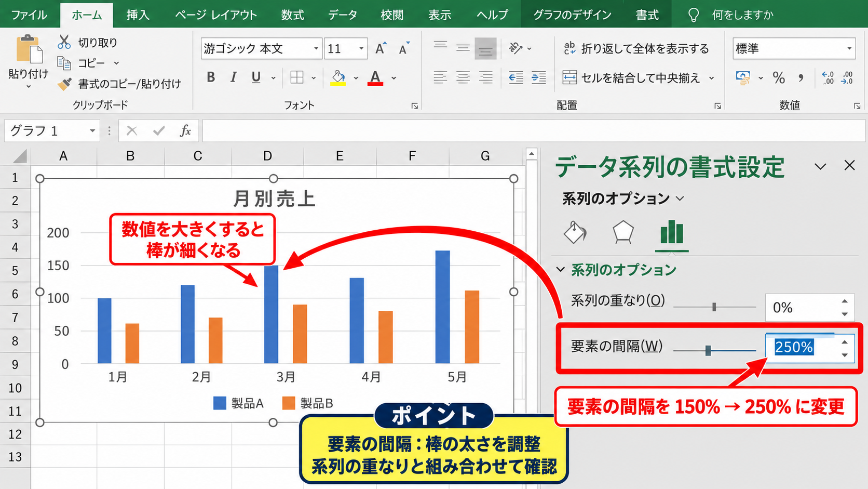The width and height of the screenshot is (868, 489).
Task: Click the Percent Style icon
Action: tap(779, 78)
